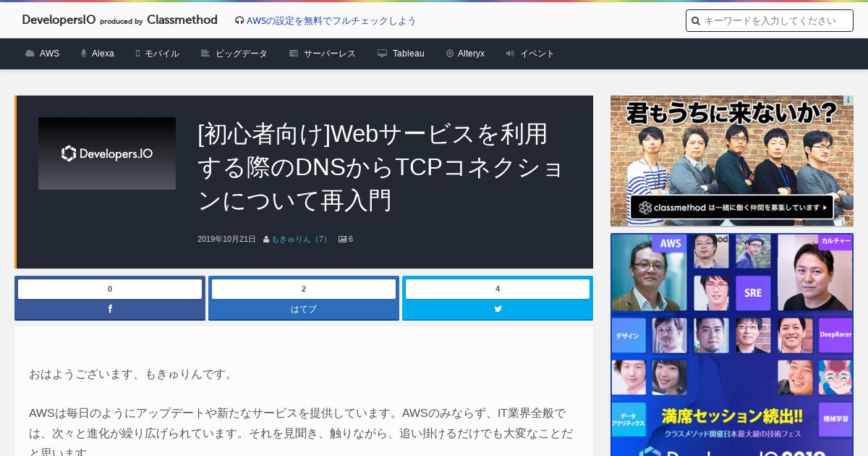
Task: Follow the classmethod 仲間を募集しています link
Action: click(x=732, y=207)
